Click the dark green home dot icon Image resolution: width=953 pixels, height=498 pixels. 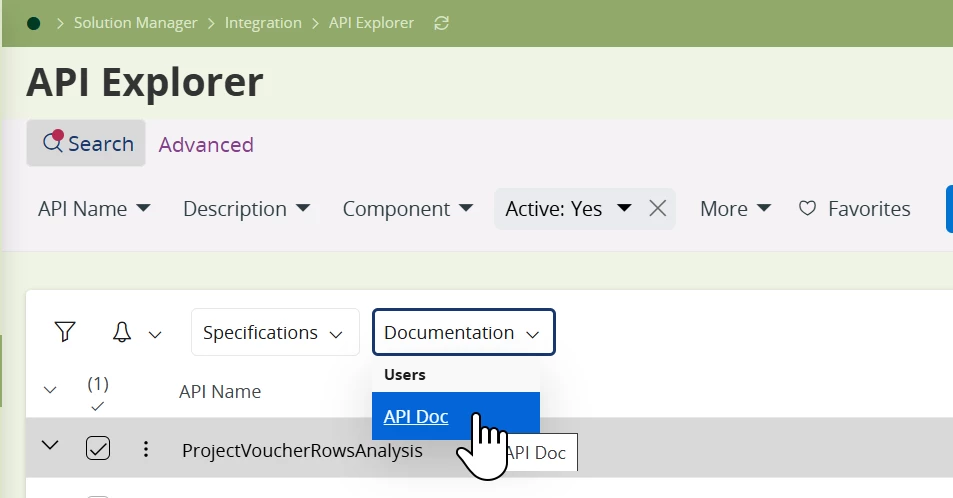coord(33,23)
